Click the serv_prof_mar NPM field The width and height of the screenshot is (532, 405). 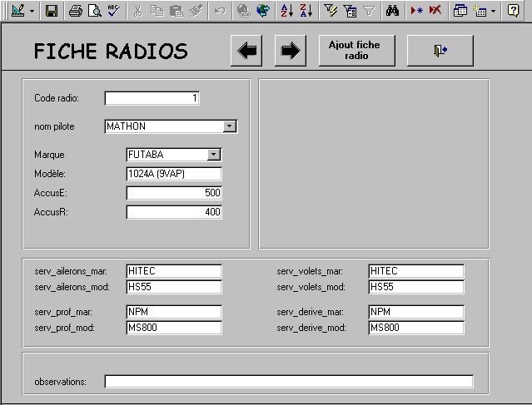coord(174,312)
